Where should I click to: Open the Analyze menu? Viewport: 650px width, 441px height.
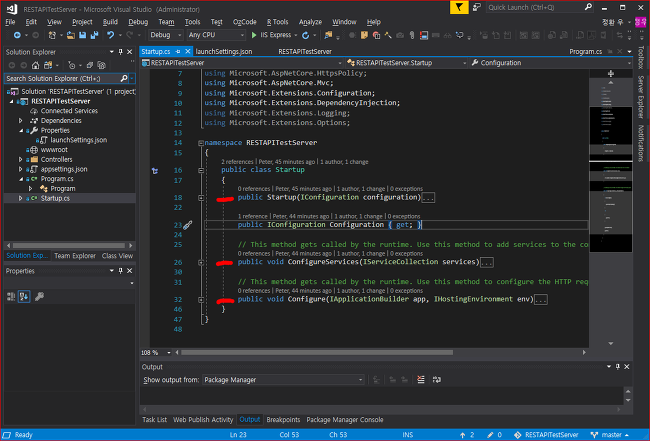[x=310, y=22]
